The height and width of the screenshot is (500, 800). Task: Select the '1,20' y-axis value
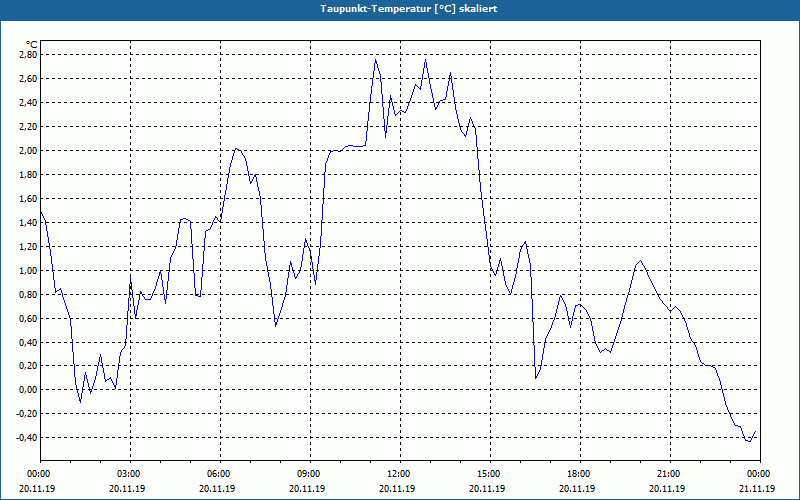coord(28,246)
